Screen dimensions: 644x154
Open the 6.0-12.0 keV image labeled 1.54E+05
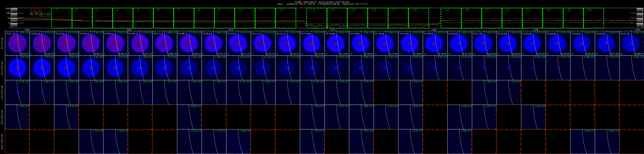pyautogui.click(x=91, y=67)
